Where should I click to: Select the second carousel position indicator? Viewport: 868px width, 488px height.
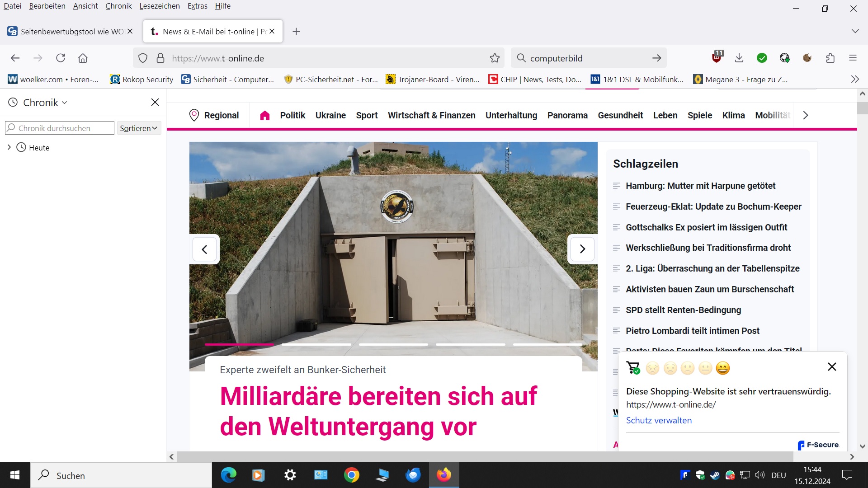316,344
